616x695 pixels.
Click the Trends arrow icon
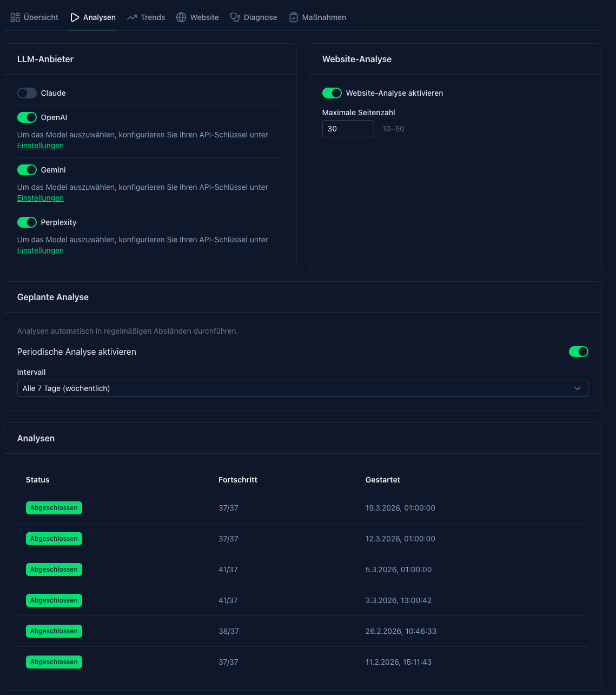pos(132,17)
